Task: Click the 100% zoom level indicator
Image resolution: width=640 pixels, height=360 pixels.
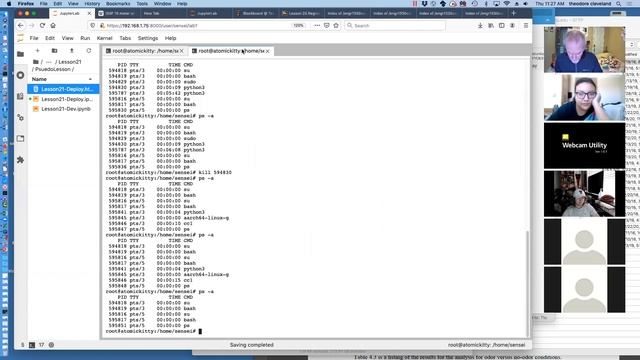Action: tap(298, 25)
